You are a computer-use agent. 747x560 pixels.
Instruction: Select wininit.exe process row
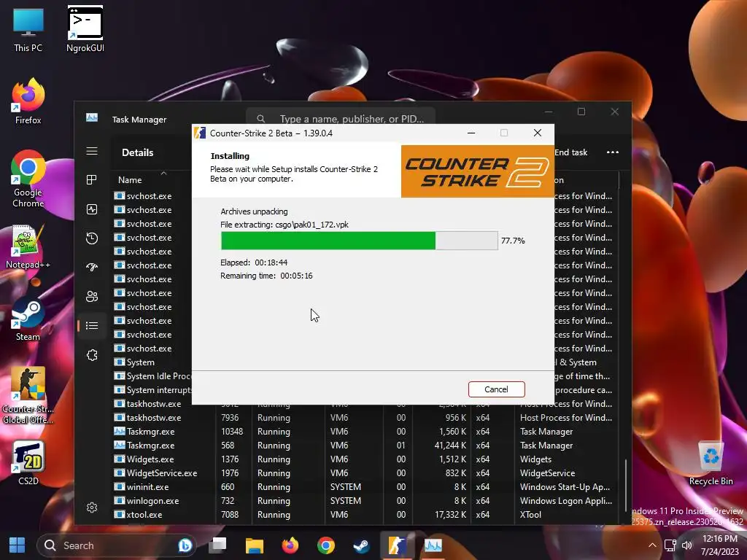tap(365, 487)
